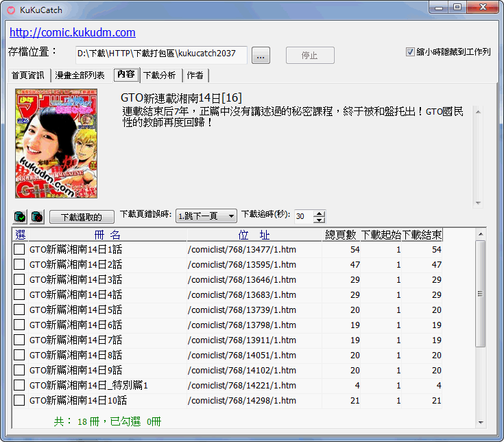504x442 pixels.
Task: Decrease the download timeout with down arrow
Action: click(x=319, y=220)
